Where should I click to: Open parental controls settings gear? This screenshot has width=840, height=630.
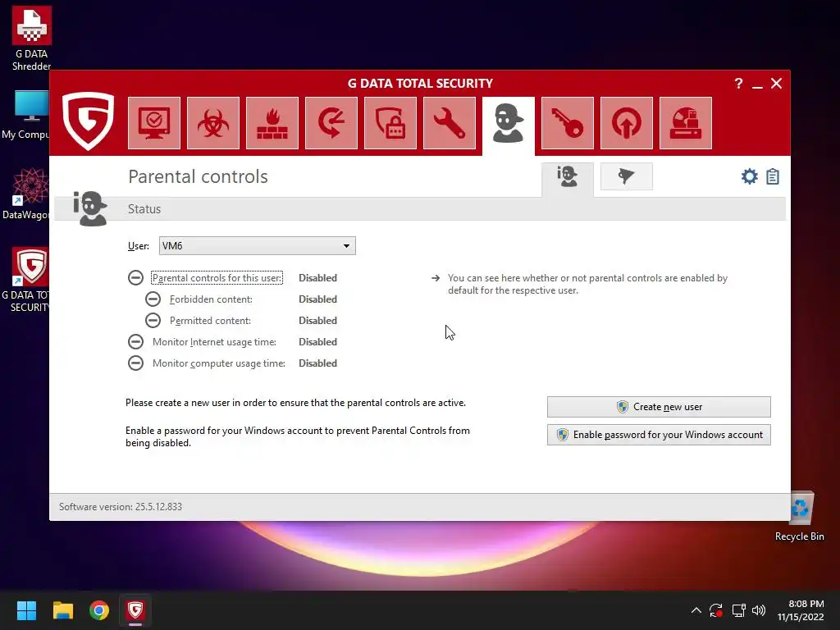[x=750, y=176]
